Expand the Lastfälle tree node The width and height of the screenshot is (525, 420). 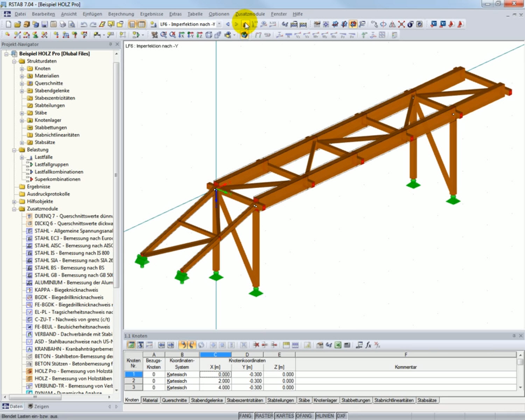click(22, 157)
